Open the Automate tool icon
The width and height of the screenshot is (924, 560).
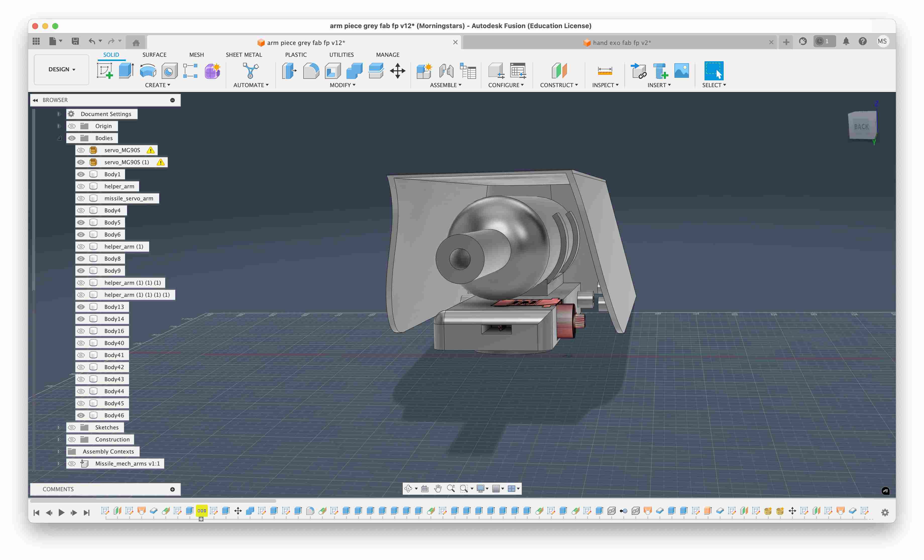[251, 71]
